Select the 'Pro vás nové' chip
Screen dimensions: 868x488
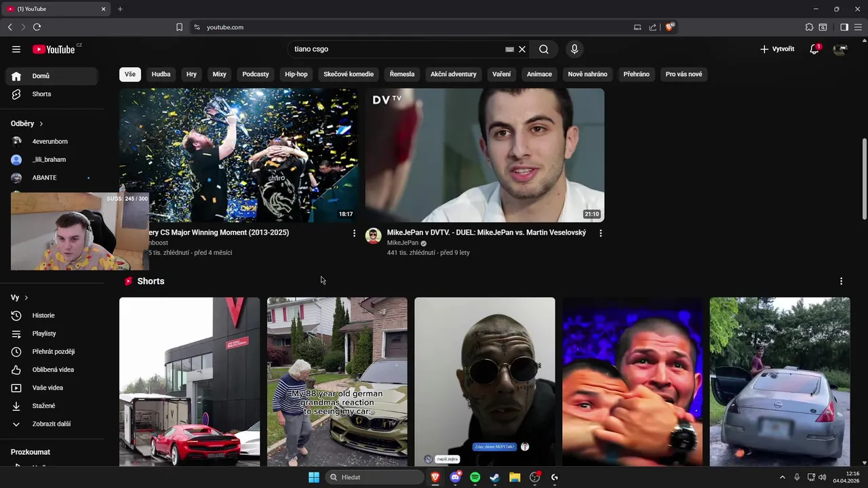click(684, 74)
